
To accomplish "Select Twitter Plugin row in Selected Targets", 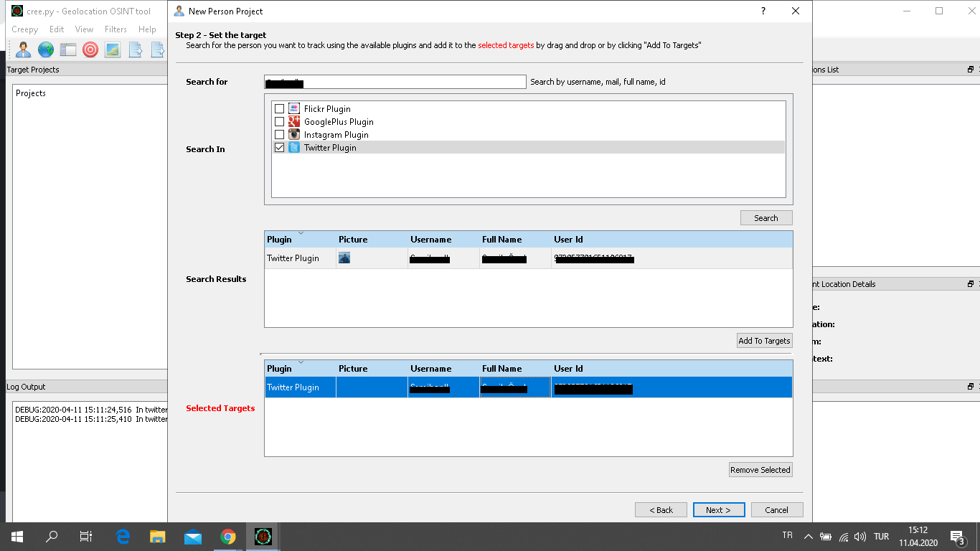I will 529,387.
